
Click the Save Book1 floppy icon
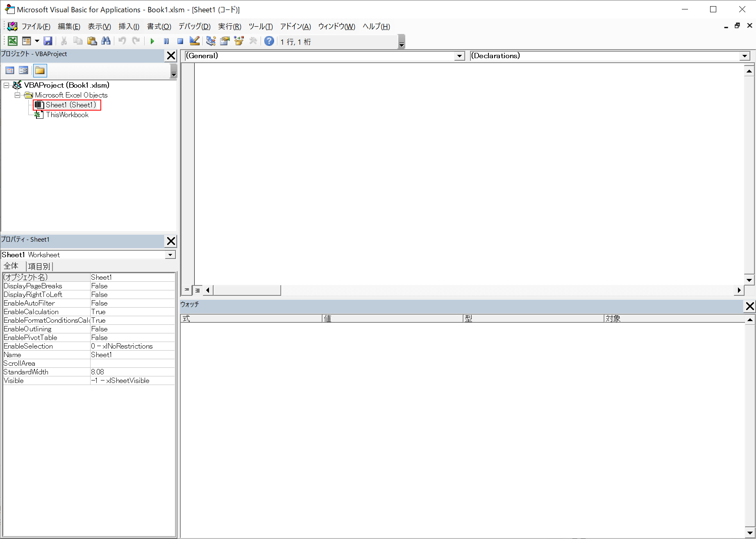[48, 41]
